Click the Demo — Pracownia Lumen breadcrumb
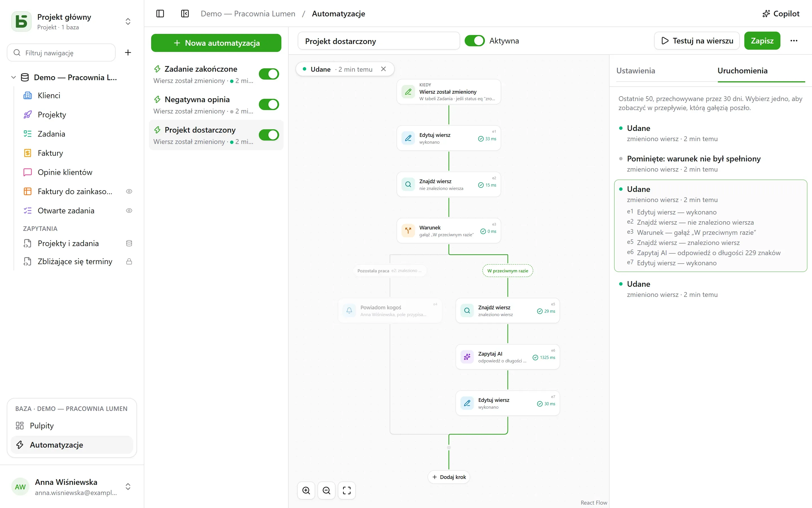The image size is (812, 508). (248, 14)
